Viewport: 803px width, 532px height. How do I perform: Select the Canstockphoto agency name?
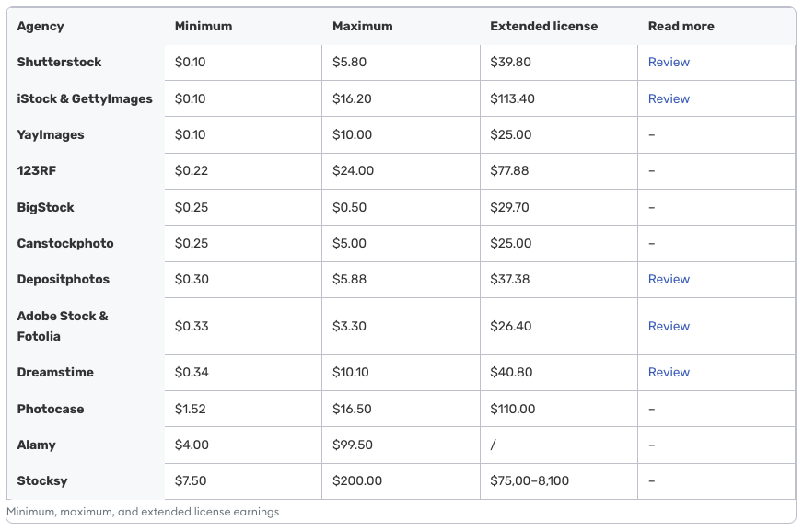[x=65, y=243]
